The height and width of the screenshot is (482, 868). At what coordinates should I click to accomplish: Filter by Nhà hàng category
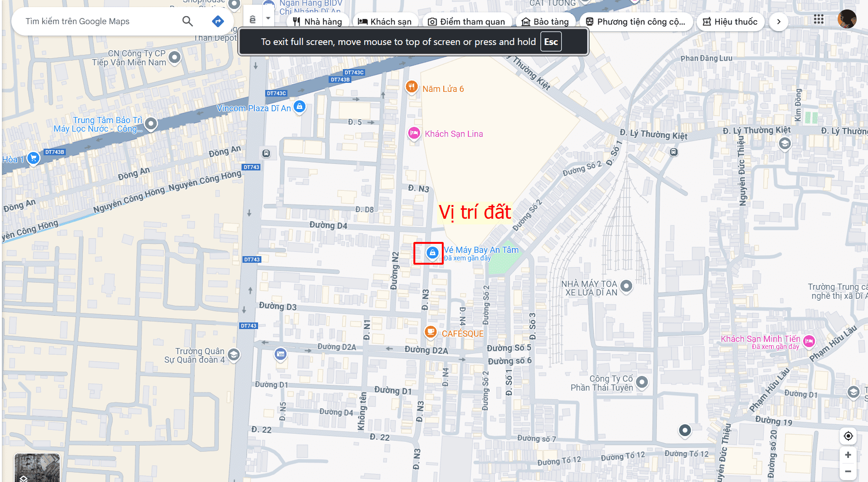point(318,22)
